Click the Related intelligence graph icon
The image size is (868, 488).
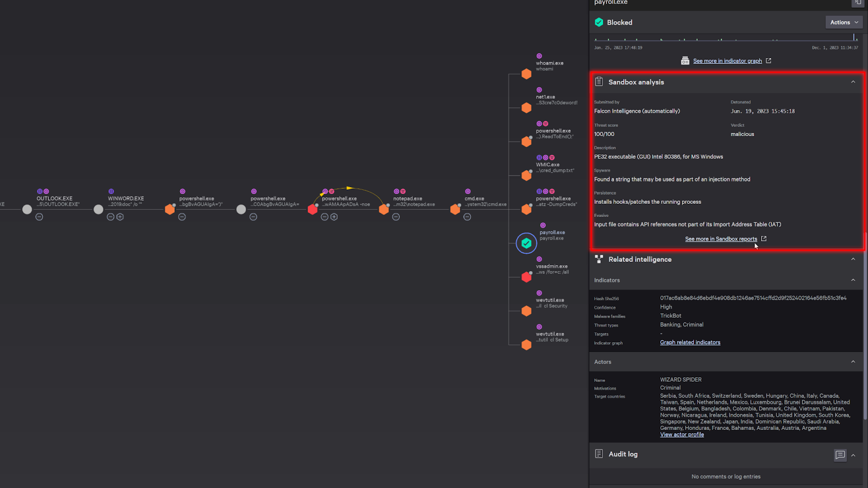pos(599,259)
